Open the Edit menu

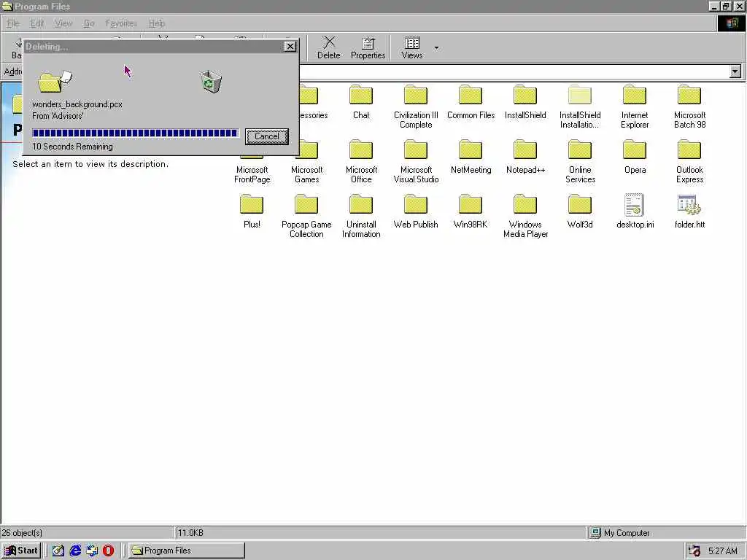36,23
